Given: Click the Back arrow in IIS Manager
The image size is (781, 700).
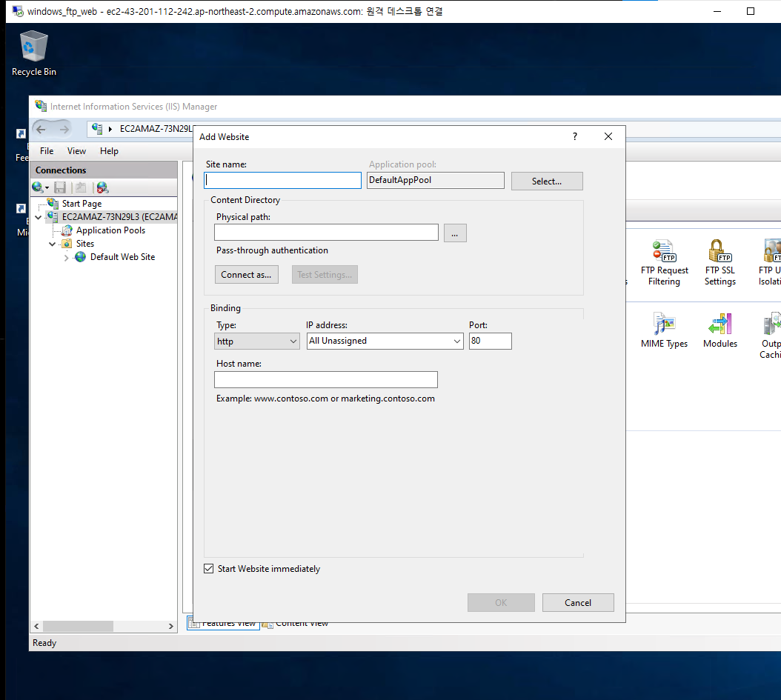Looking at the screenshot, I should coord(41,130).
